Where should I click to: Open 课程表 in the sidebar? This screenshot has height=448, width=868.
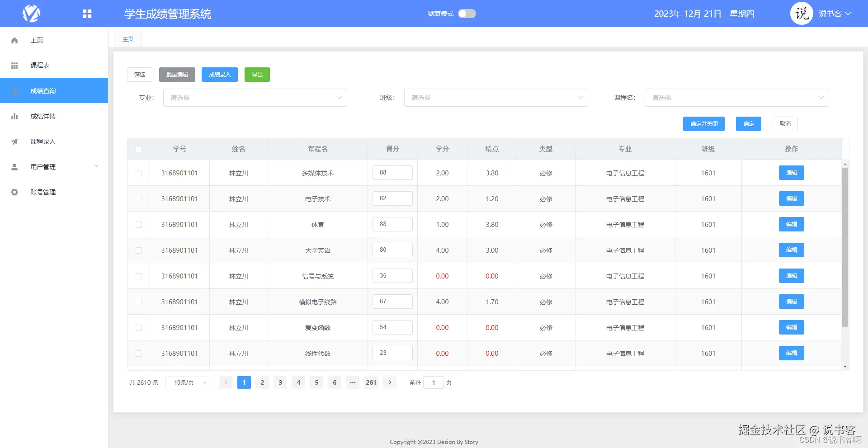coord(54,66)
